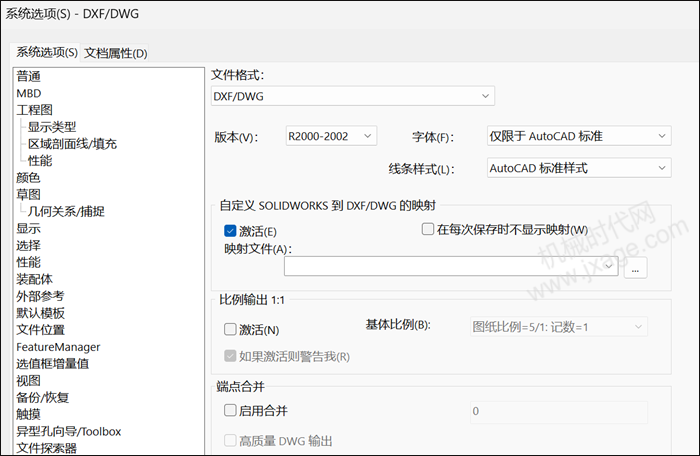Select 文件位置 in the options list
This screenshot has width=700, height=456.
[x=40, y=330]
